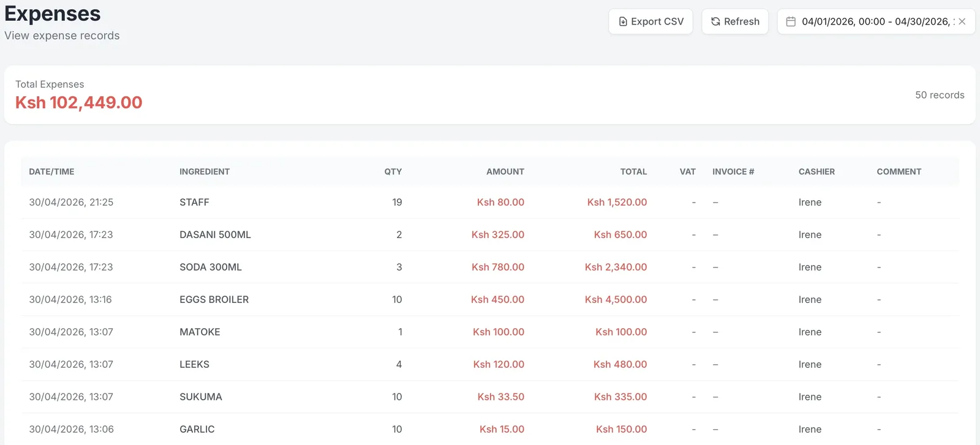980x445 pixels.
Task: Select the SODA 300ML ingredient cell
Action: (211, 267)
